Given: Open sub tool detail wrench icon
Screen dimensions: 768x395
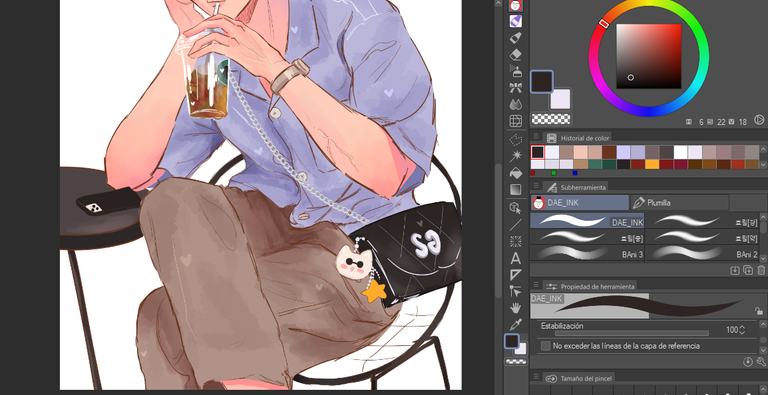Looking at the screenshot, I should pyautogui.click(x=761, y=362).
